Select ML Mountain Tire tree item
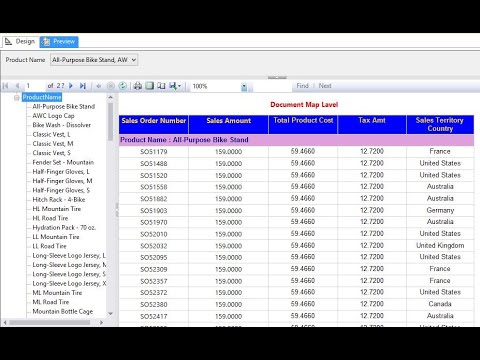 point(57,293)
